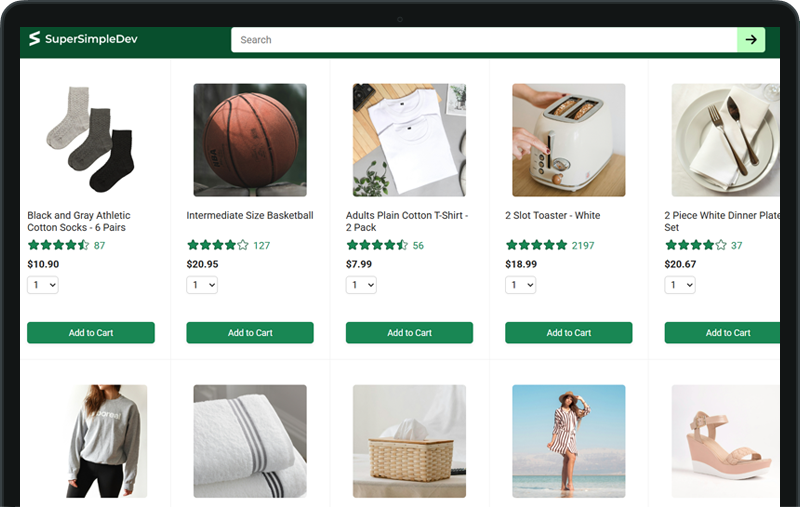Click the dinner plate product image
The height and width of the screenshot is (507, 800).
pyautogui.click(x=726, y=140)
